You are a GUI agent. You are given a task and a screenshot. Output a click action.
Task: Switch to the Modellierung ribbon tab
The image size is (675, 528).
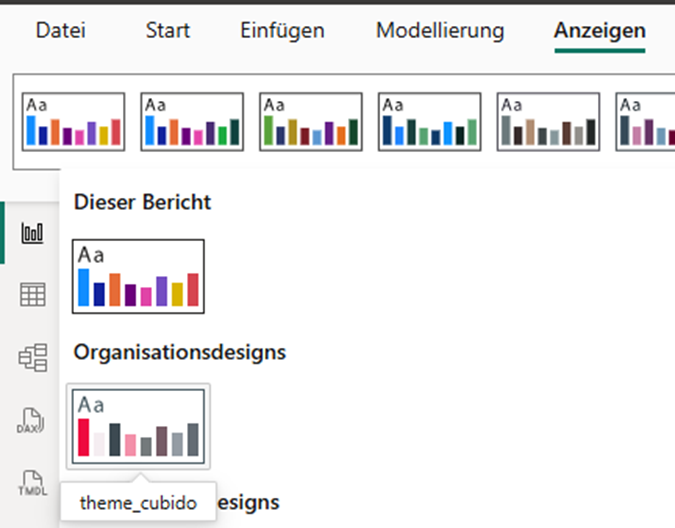coord(440,31)
